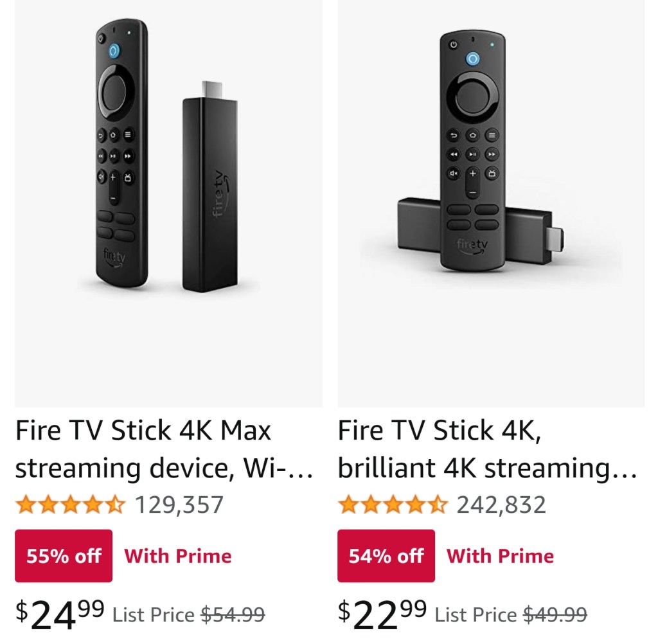Image resolution: width=658 pixels, height=644 pixels.
Task: View the 129,357 customer reviews
Action: (179, 505)
